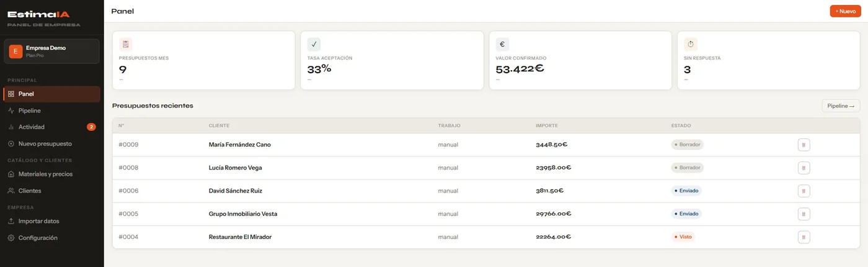
Task: Click the Clientes people icon
Action: click(11, 191)
